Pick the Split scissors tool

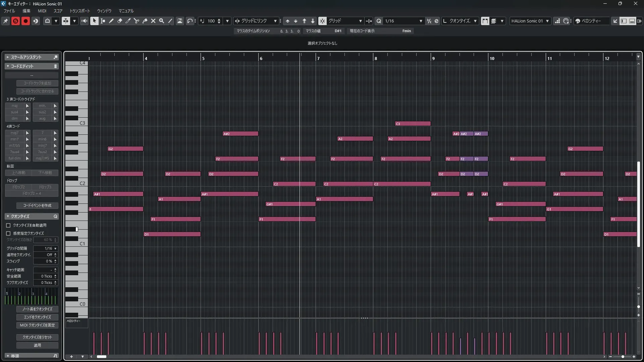[137, 21]
